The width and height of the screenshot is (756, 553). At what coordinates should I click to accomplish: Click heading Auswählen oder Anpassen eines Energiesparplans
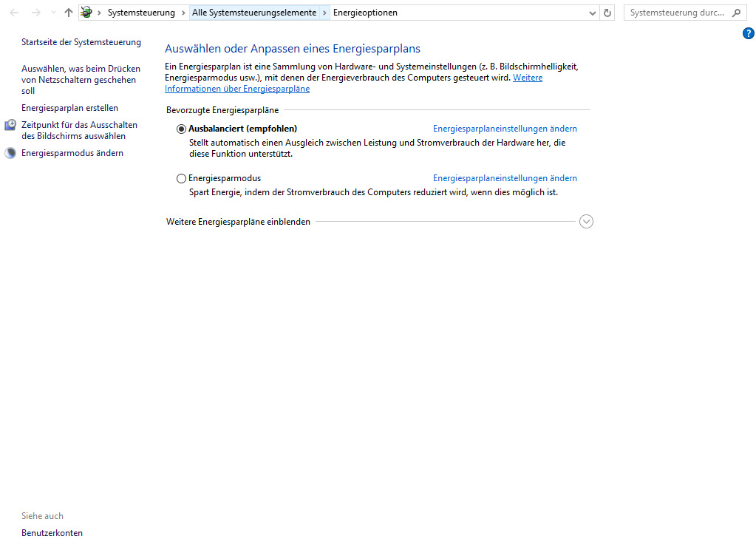293,48
